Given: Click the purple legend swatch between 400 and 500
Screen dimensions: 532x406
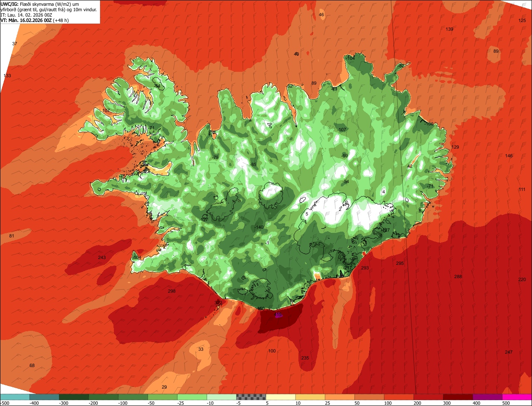Looking at the screenshot, I should tap(488, 397).
